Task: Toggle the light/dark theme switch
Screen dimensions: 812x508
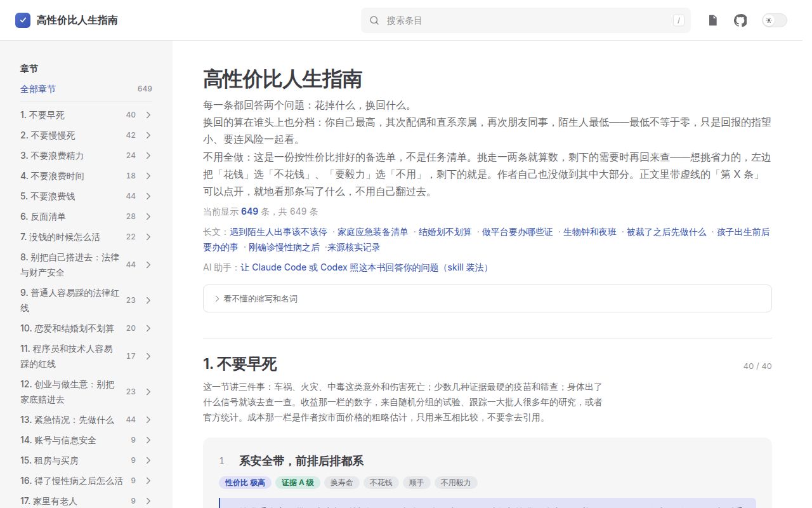Action: [774, 20]
